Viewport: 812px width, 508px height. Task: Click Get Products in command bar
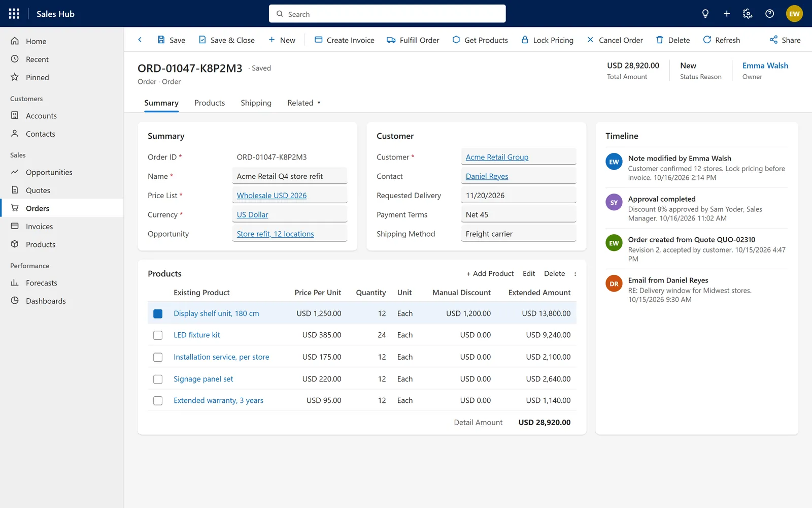tap(480, 40)
